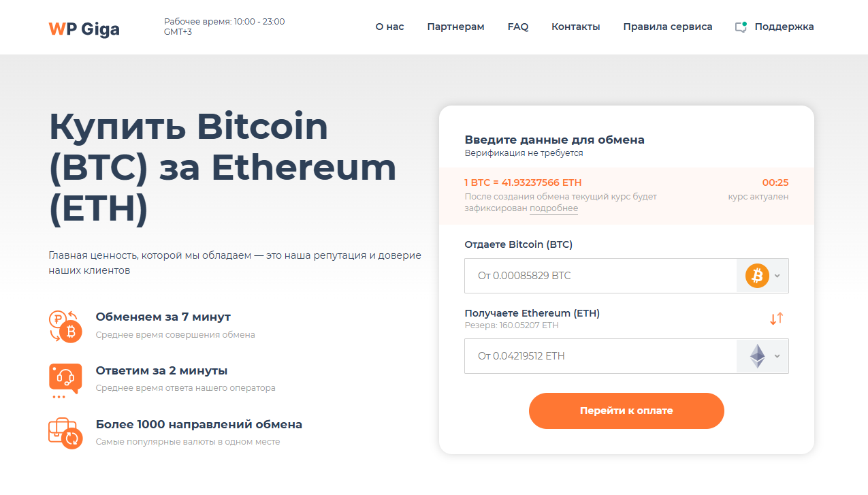The height and width of the screenshot is (495, 868).
Task: Click the briefcase exchange directions icon
Action: point(65,433)
